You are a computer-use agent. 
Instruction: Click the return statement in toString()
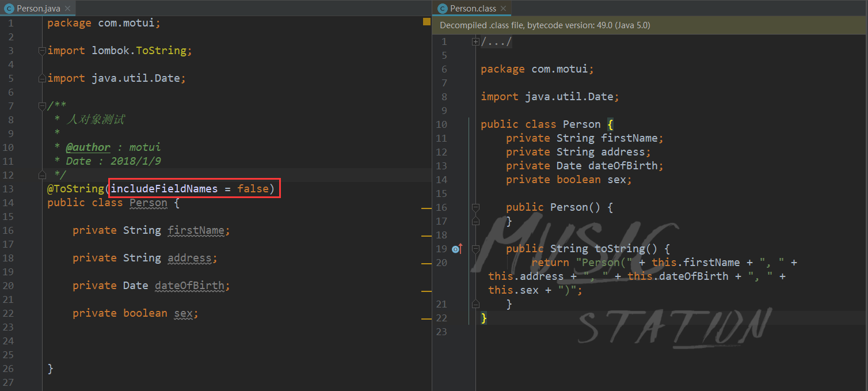pyautogui.click(x=643, y=276)
